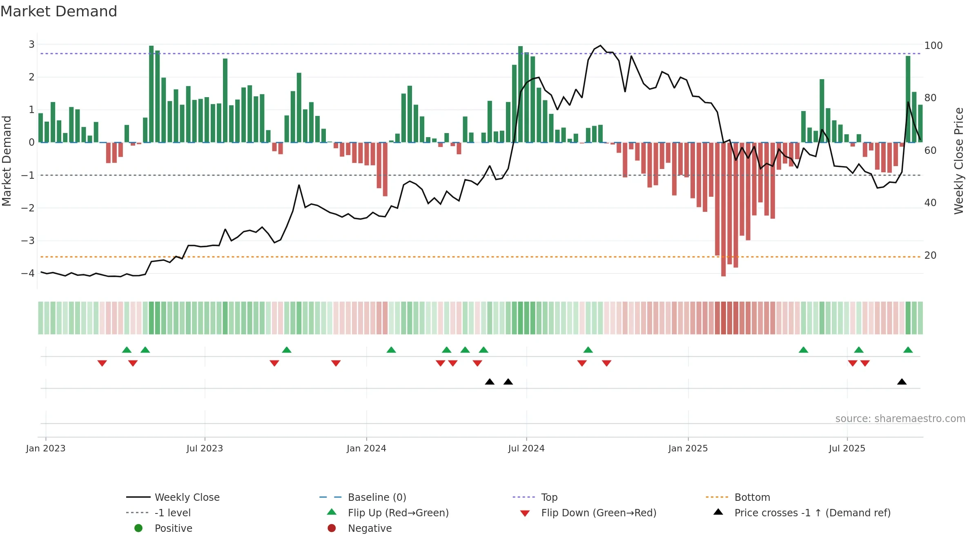
Task: Click the Baseline (0) legend entry
Action: pos(363,497)
